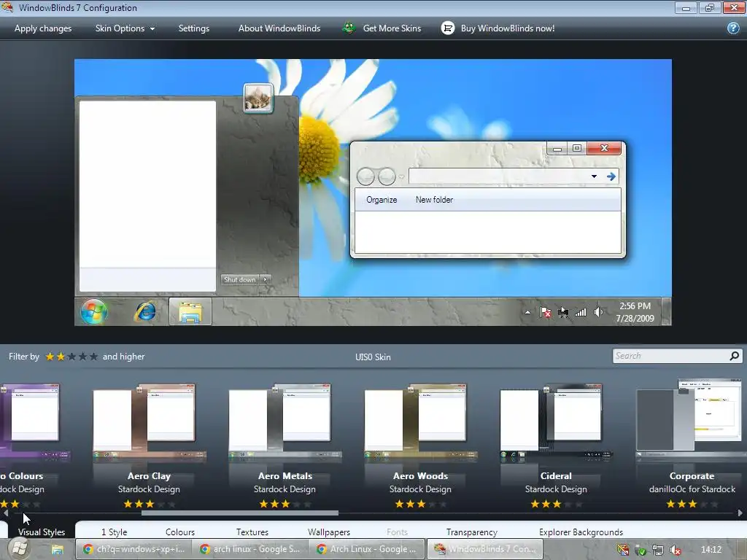Click the Windows orb in preview taskbar
This screenshot has width=747, height=560.
pyautogui.click(x=94, y=312)
